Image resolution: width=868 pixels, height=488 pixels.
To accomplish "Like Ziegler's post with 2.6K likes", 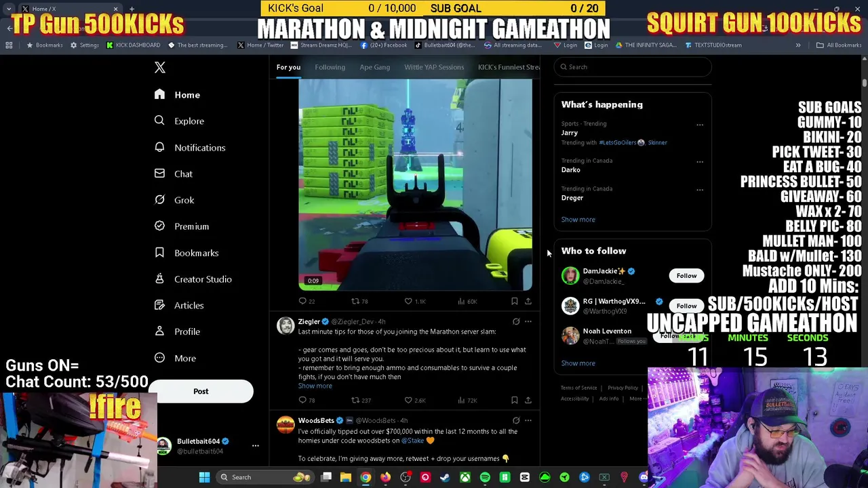I will tap(415, 400).
